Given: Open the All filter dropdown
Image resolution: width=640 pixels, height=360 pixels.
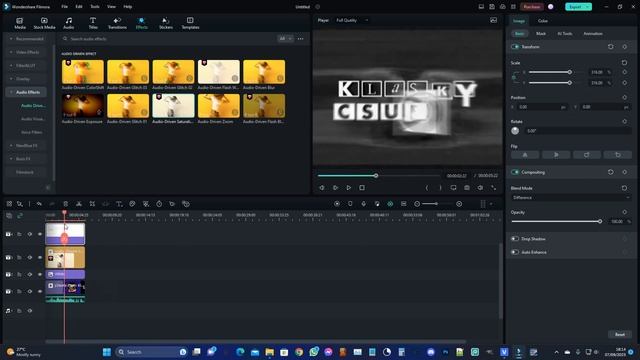Looking at the screenshot, I should click(x=285, y=39).
